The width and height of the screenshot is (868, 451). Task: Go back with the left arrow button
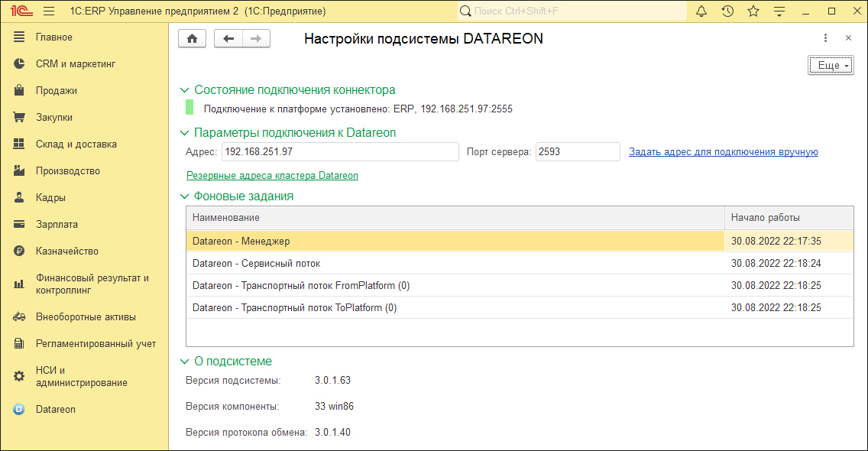[x=228, y=39]
